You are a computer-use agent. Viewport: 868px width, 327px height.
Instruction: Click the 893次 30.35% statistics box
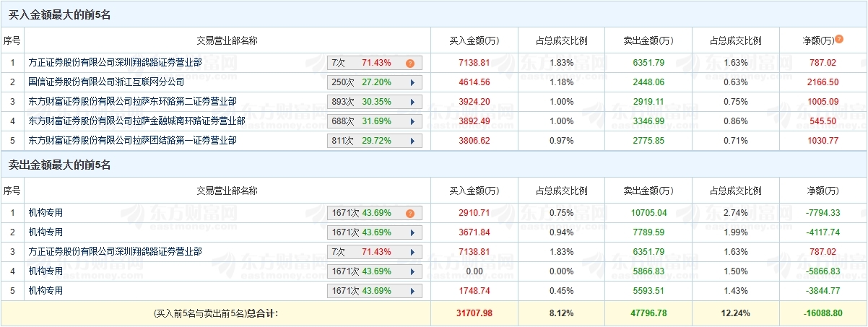click(367, 102)
